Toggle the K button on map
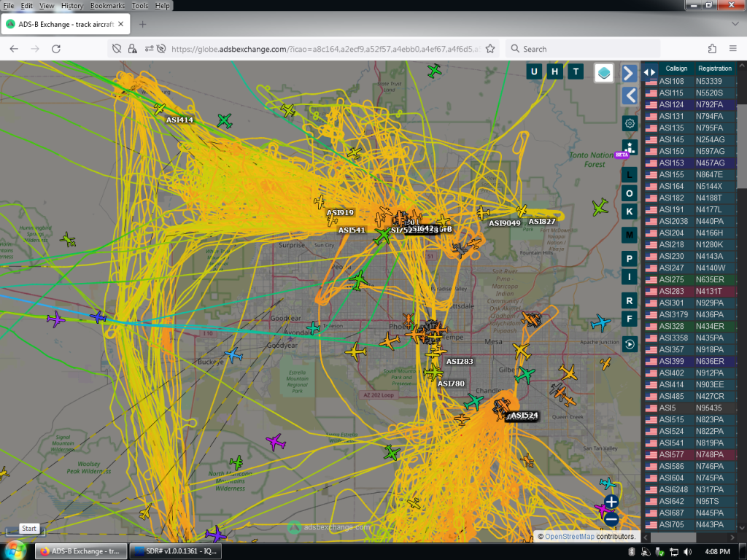Screen dimensions: 747x560 click(x=630, y=211)
